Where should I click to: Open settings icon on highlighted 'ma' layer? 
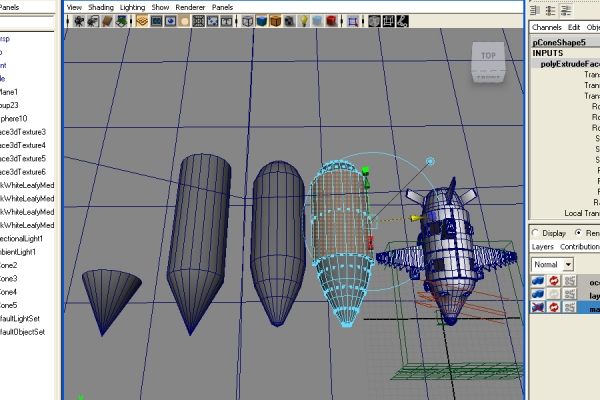(x=570, y=307)
